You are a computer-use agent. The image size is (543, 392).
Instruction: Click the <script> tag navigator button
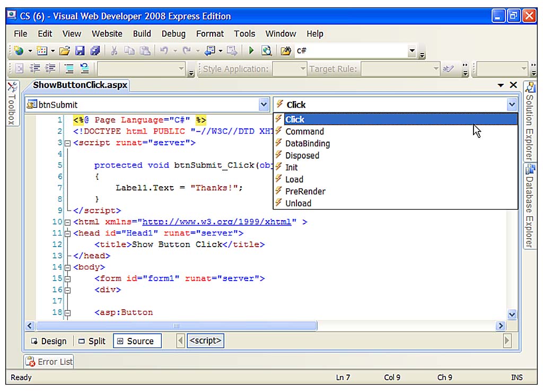pos(205,341)
